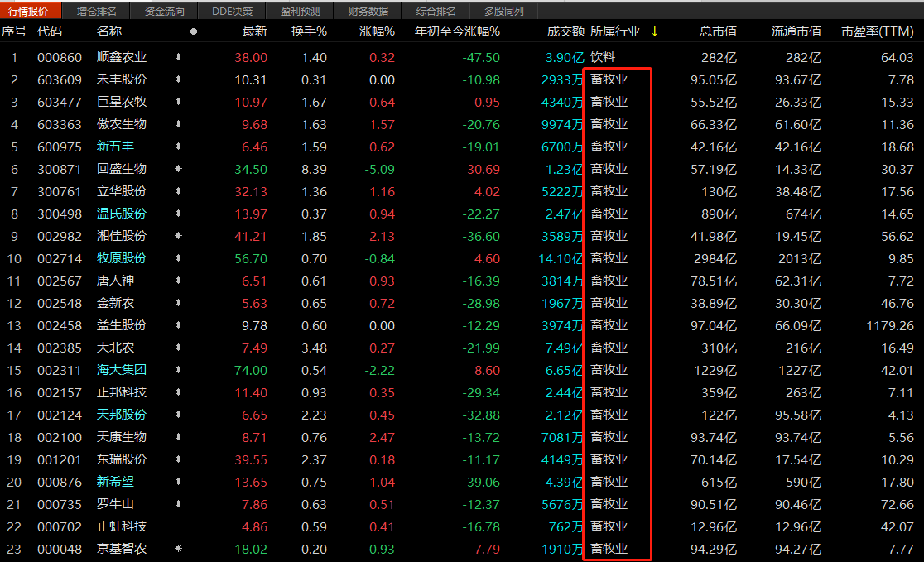Sort by the 市盈率(TTM) column header

tap(877, 31)
